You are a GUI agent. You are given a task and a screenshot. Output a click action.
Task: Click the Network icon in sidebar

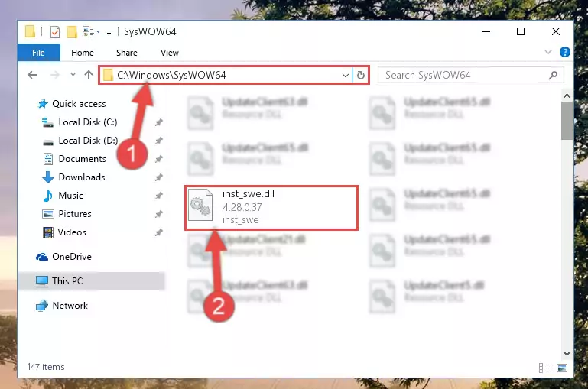click(x=42, y=306)
